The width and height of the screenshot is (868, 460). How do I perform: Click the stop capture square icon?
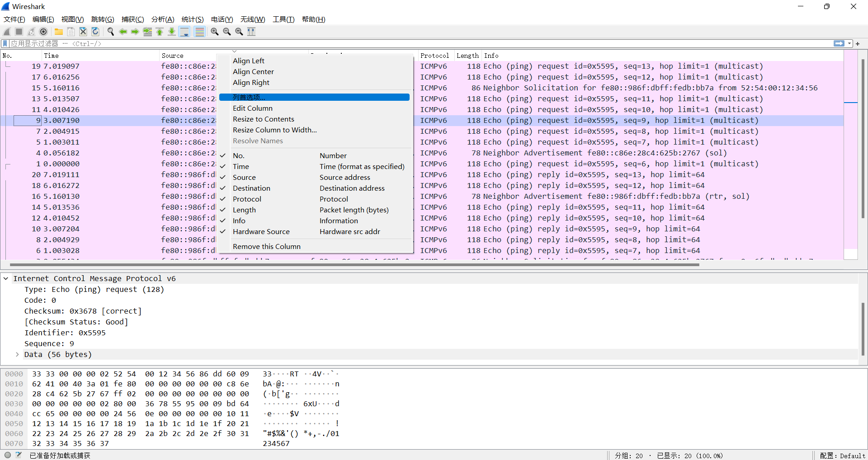19,32
